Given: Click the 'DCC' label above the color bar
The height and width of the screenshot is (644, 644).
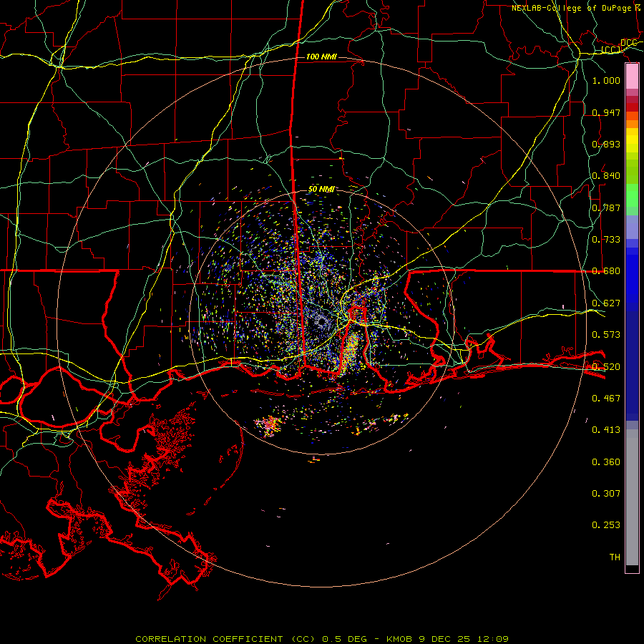Looking at the screenshot, I should 629,43.
